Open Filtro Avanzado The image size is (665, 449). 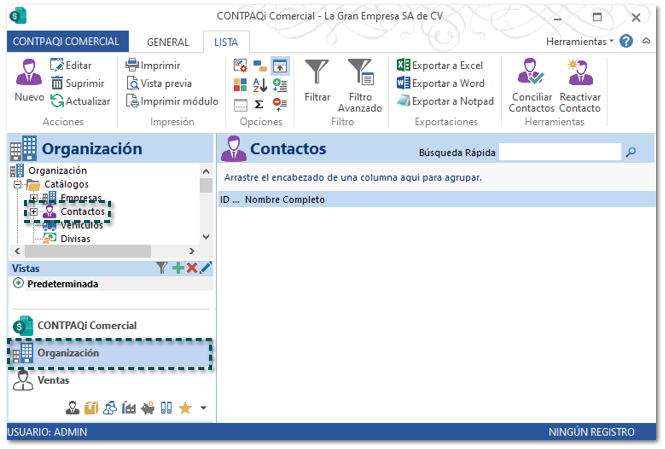tap(360, 86)
